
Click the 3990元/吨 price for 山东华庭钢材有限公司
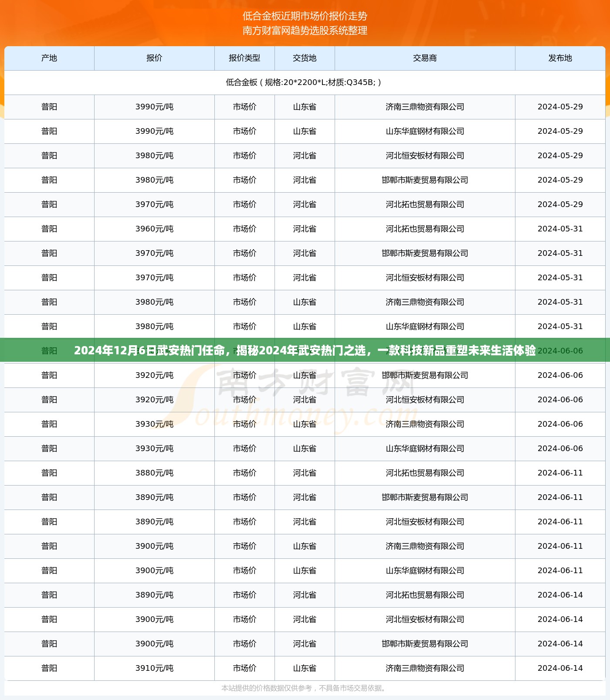154,131
